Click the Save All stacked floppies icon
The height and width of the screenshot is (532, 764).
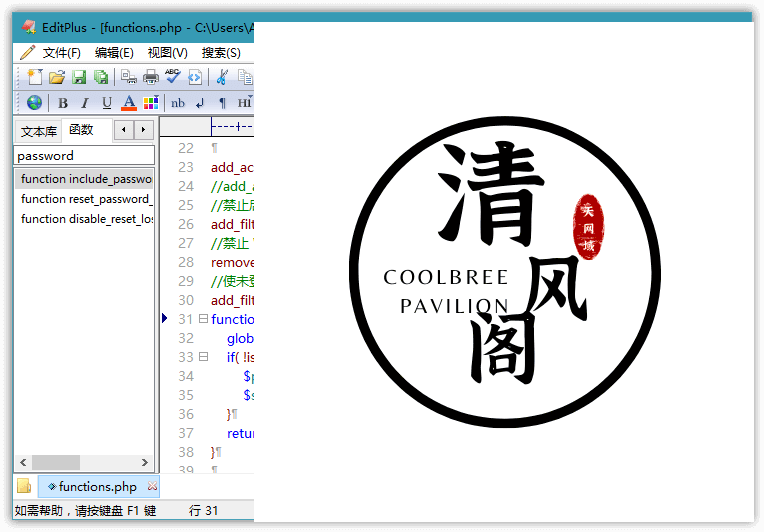pos(101,77)
